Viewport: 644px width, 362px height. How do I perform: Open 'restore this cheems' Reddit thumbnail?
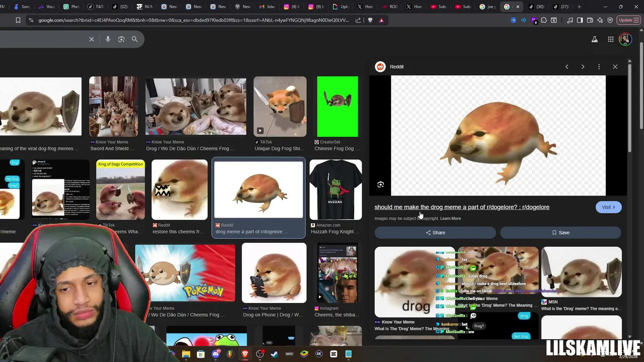180,190
